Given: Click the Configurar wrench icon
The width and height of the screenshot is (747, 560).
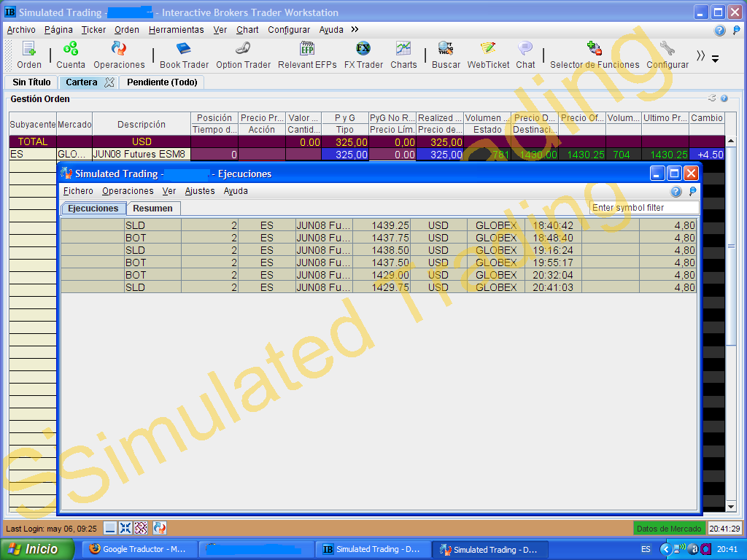Looking at the screenshot, I should point(667,55).
